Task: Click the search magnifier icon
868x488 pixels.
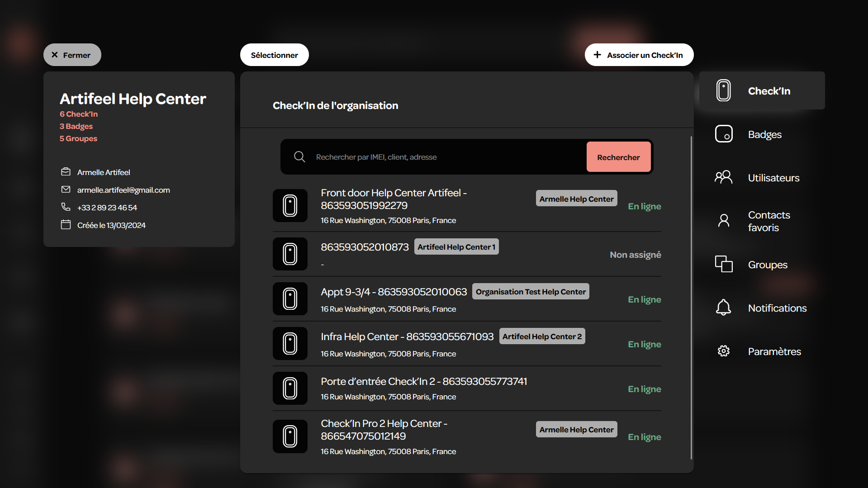Action: tap(299, 156)
